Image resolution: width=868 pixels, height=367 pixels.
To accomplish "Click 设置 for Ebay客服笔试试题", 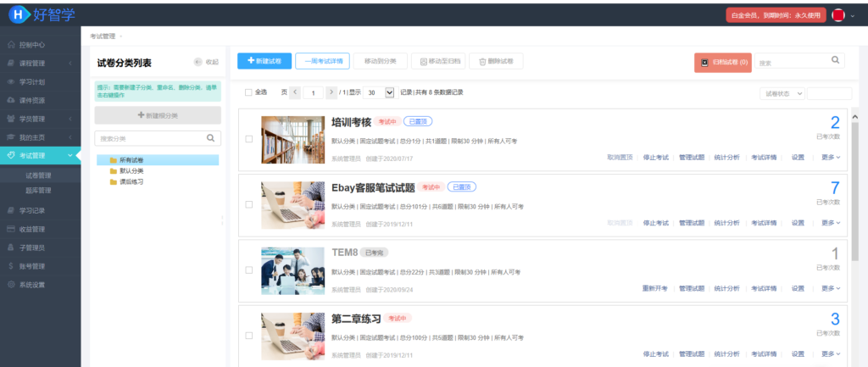I will [798, 223].
